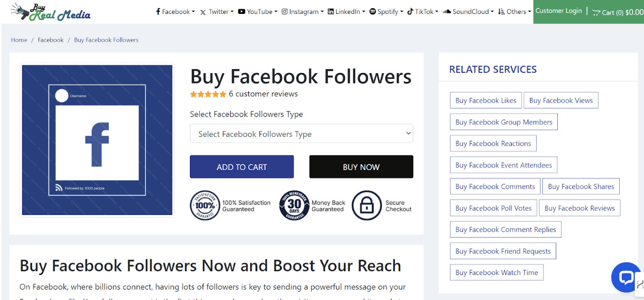This screenshot has width=644, height=300.
Task: Expand the Facebook navigation menu
Action: 175,12
